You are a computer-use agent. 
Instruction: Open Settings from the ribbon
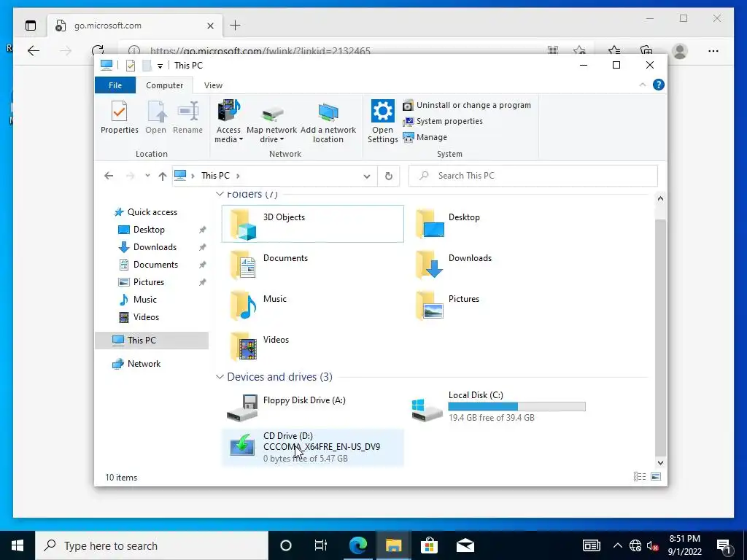pos(382,122)
